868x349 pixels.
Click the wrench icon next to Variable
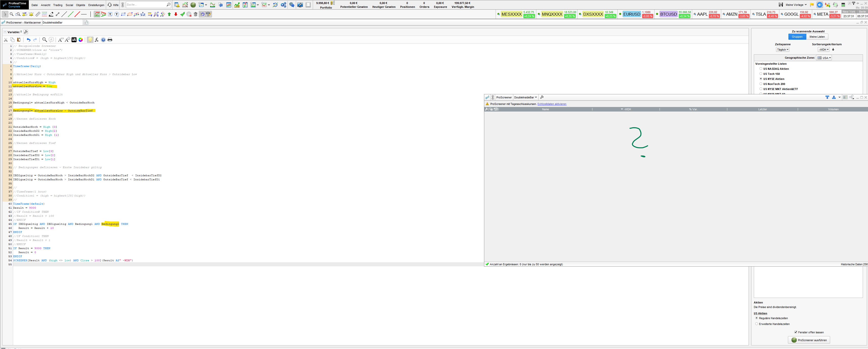pyautogui.click(x=26, y=32)
